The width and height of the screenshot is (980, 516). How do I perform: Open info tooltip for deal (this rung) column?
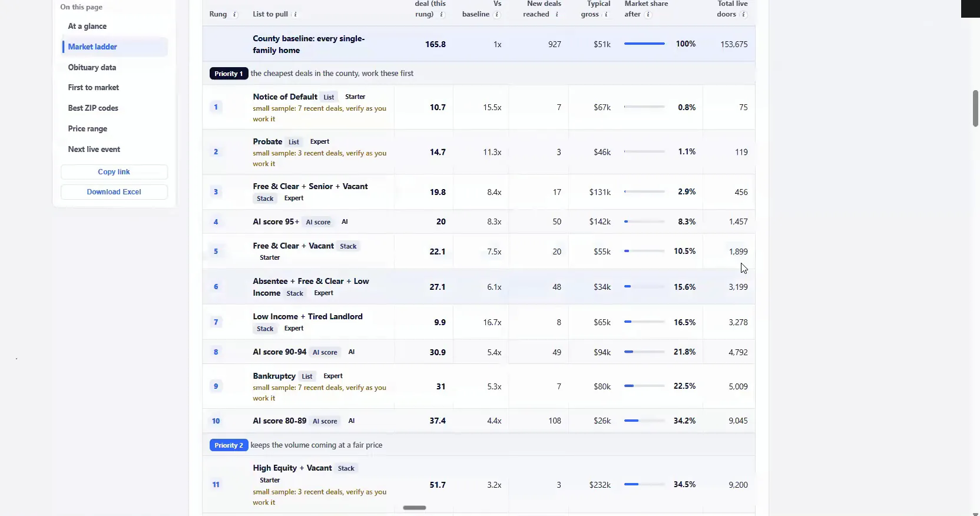442,14
